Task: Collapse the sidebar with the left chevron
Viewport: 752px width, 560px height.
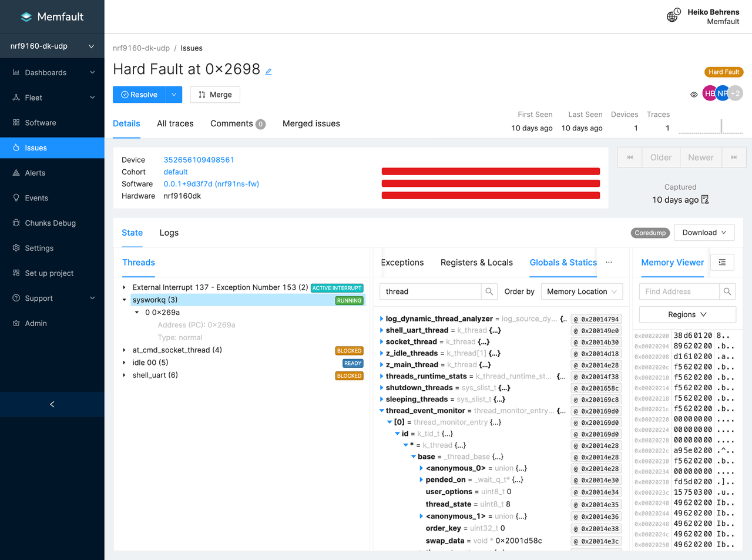Action: (52, 404)
